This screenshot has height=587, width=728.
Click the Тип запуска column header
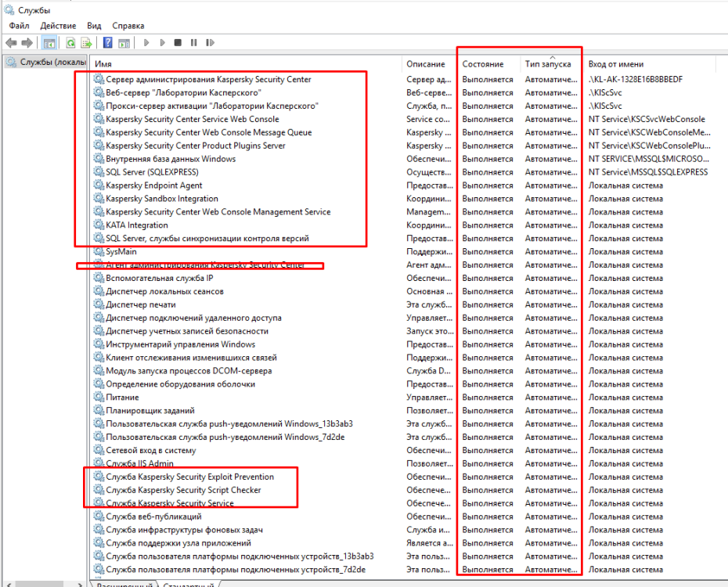(x=548, y=64)
